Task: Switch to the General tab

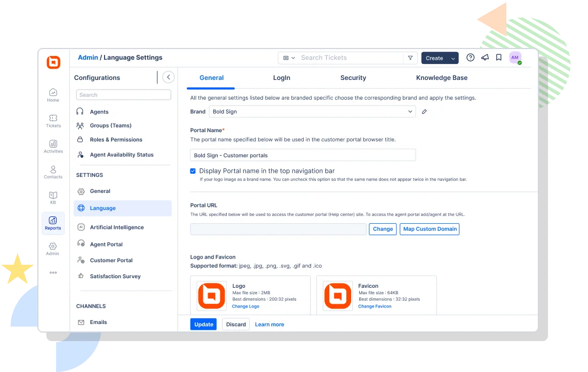Action: (211, 78)
